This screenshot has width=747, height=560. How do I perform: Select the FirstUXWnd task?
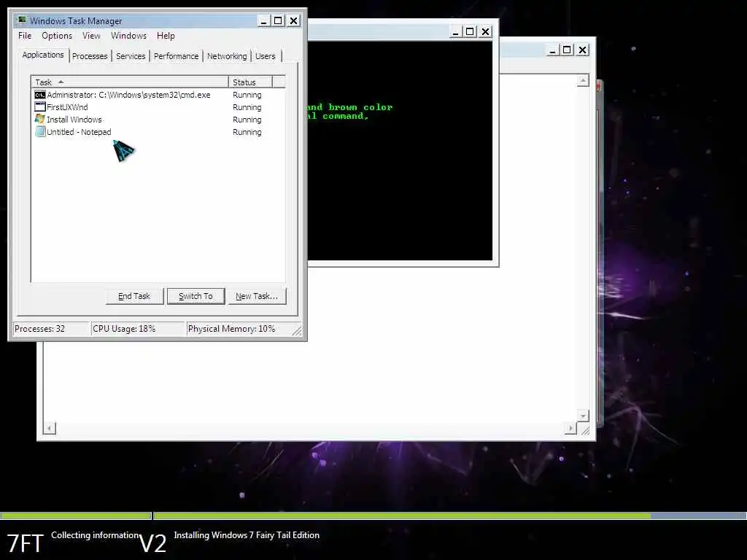tap(158, 107)
